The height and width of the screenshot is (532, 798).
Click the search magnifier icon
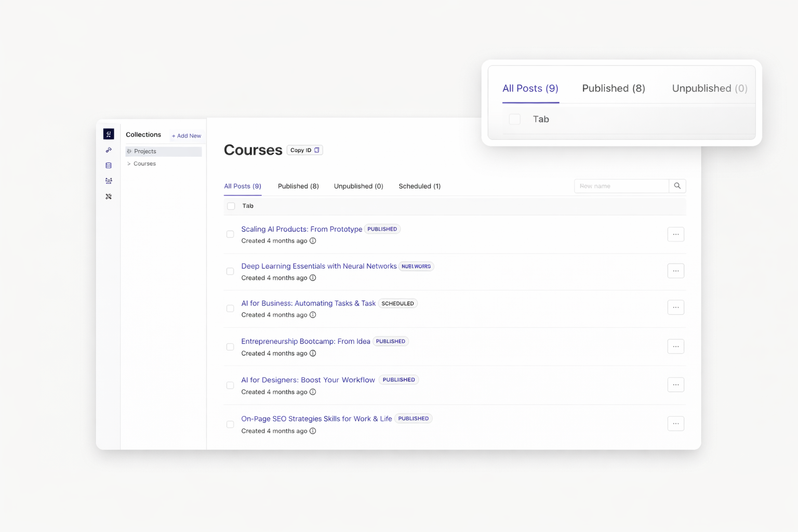pos(677,186)
